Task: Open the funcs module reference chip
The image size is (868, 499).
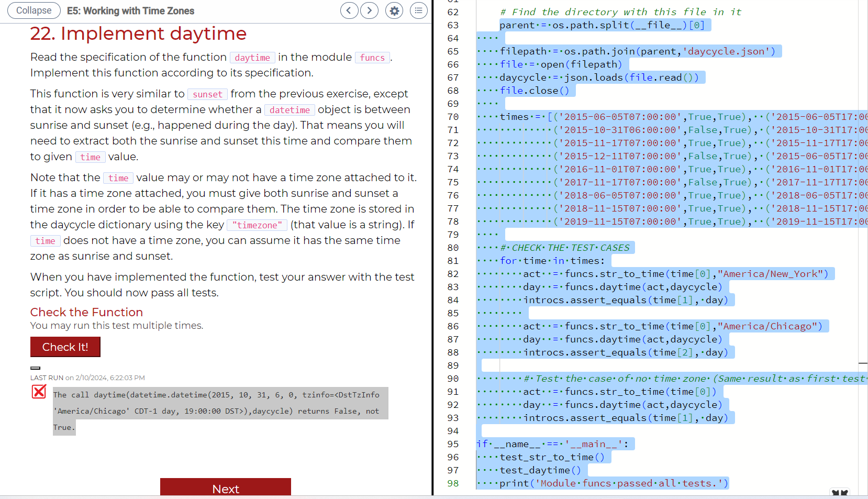Action: (x=372, y=58)
